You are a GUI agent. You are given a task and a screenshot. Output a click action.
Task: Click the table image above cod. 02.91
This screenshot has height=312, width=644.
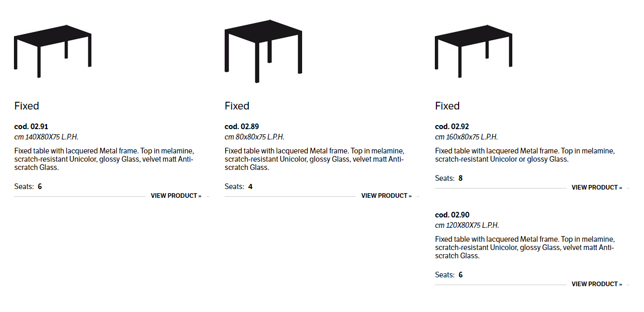53,51
